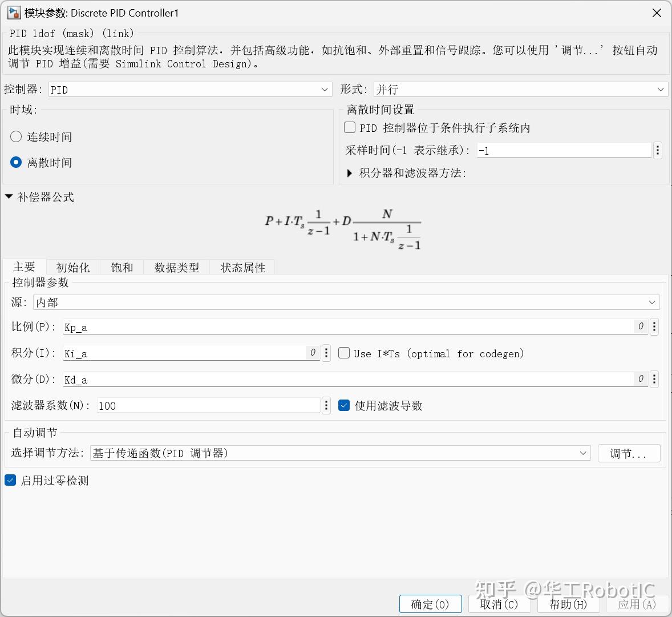This screenshot has height=617, width=672.
Task: Click the stepper icon beside Kd_a field
Action: click(x=654, y=379)
